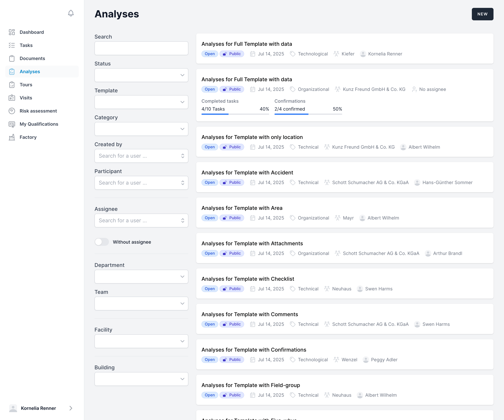Click the Completed tasks progress bar
Image resolution: width=504 pixels, height=420 pixels.
click(235, 114)
